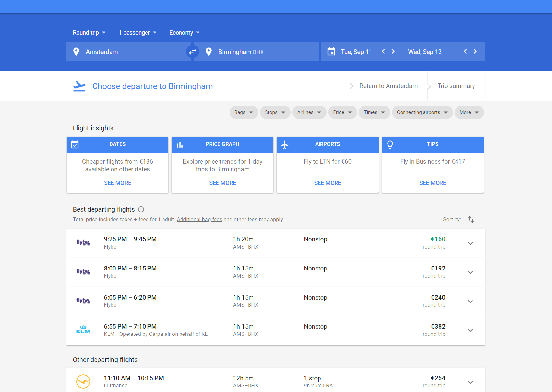Click the Lufthansa airline logo

pos(83,381)
